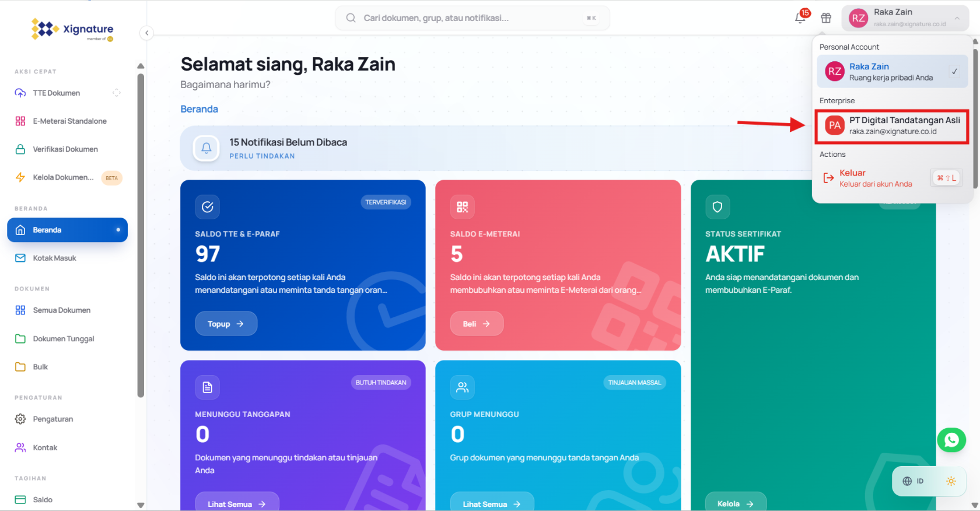Click PERLU TINDAKAN label
The image size is (980, 511).
click(262, 156)
